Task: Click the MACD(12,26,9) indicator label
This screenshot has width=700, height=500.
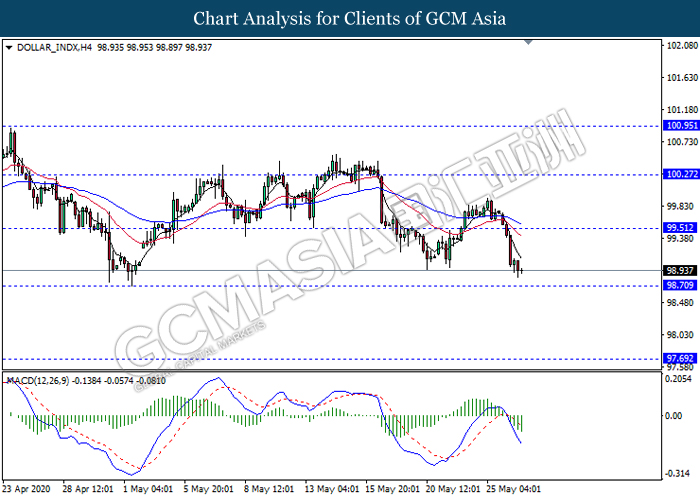Action: tap(38, 381)
